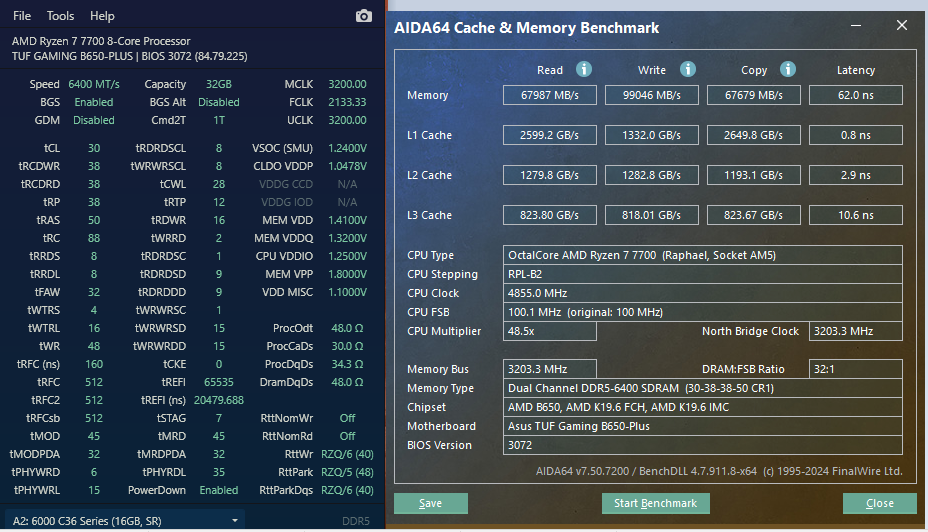Select the L2 Cache Write 1282.8 GB/s field
This screenshot has height=532, width=928.
point(652,175)
